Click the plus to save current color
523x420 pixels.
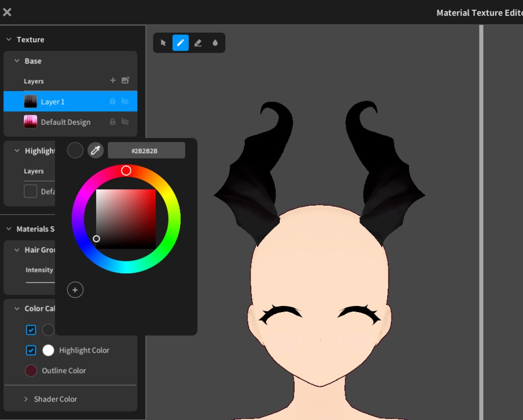point(75,290)
